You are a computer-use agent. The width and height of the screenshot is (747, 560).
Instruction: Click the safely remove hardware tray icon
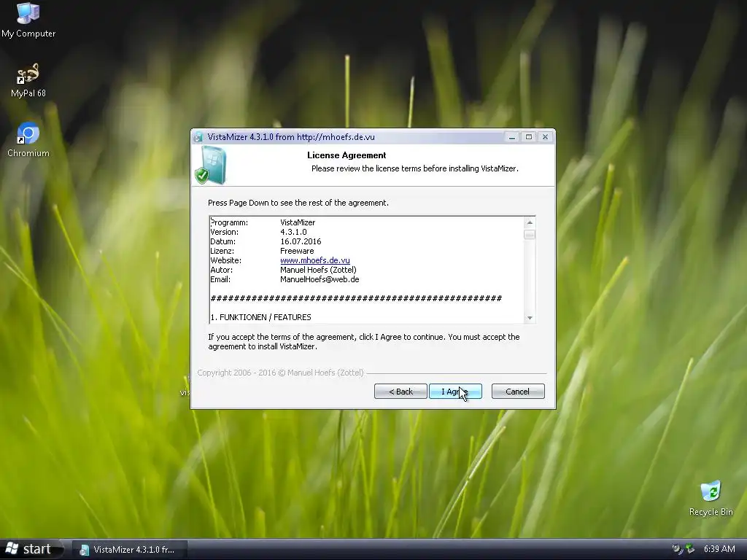point(690,549)
